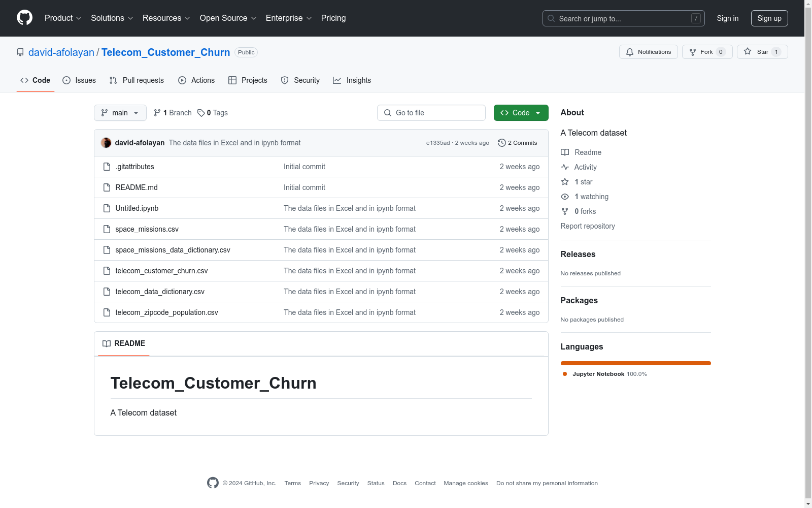This screenshot has width=812, height=508.
Task: Click the star icon beside 1 star
Action: click(565, 182)
